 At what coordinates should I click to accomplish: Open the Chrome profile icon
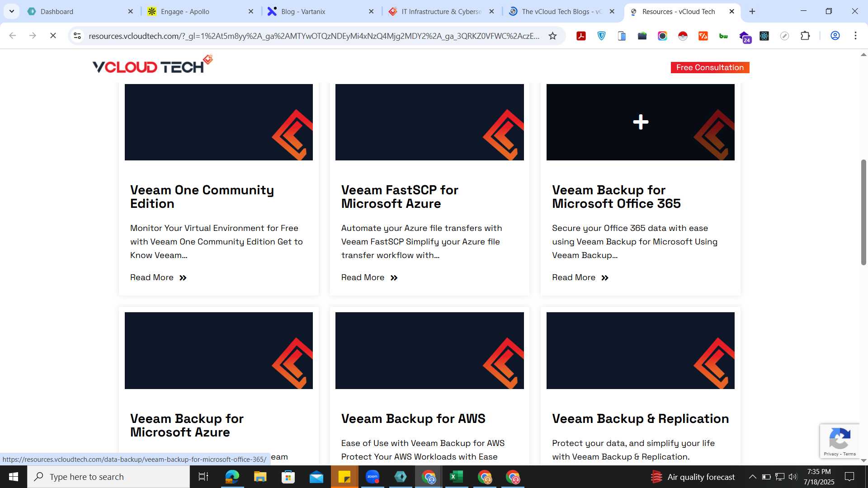tap(835, 36)
